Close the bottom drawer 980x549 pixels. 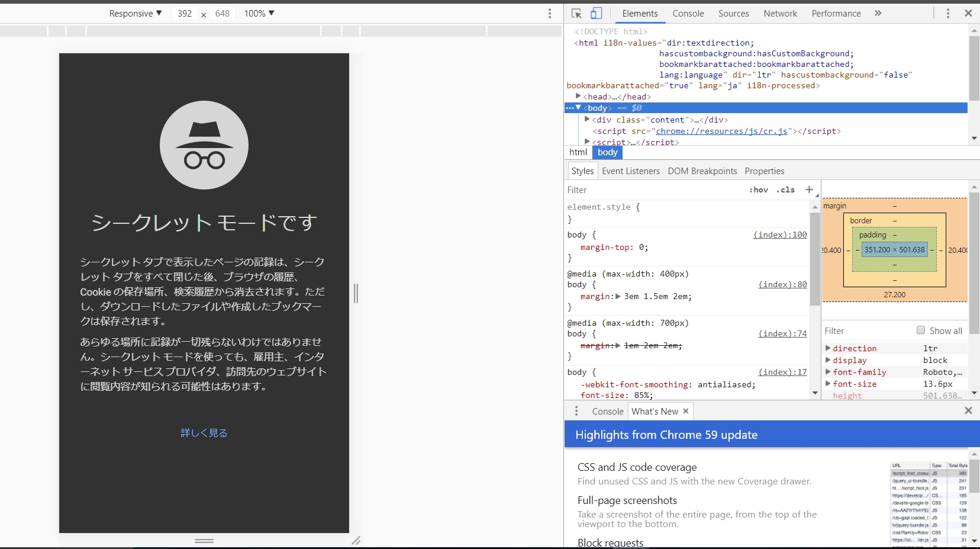tap(968, 410)
